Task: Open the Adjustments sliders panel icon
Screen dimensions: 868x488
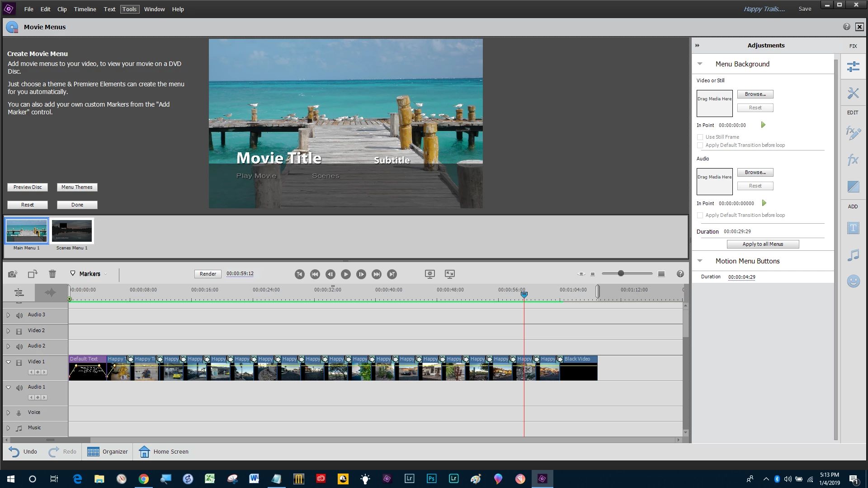Action: (x=853, y=67)
